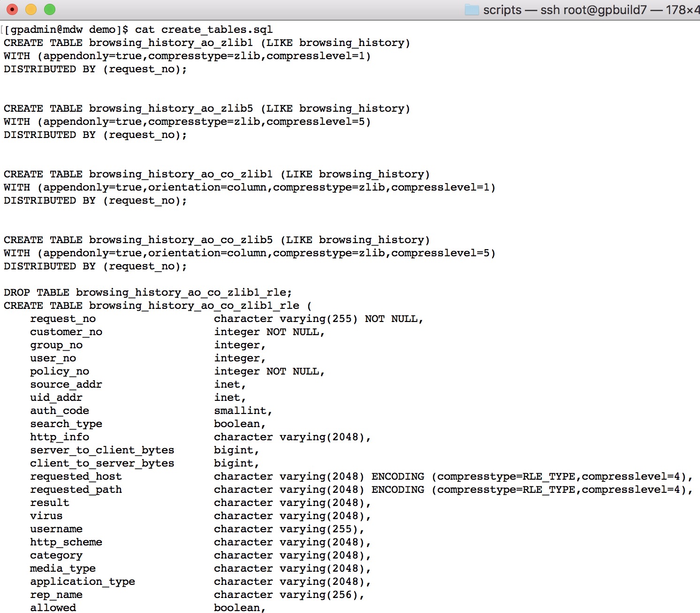Click the yellow minimize button
Image resolution: width=700 pixels, height=613 pixels.
(x=30, y=9)
